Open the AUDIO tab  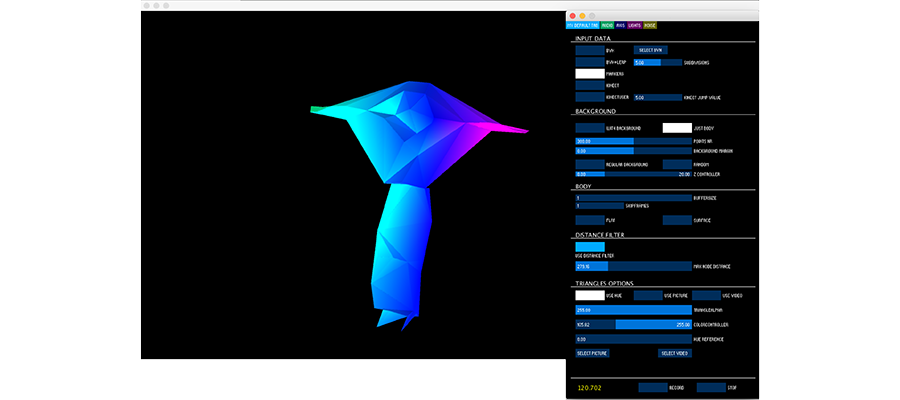607,25
